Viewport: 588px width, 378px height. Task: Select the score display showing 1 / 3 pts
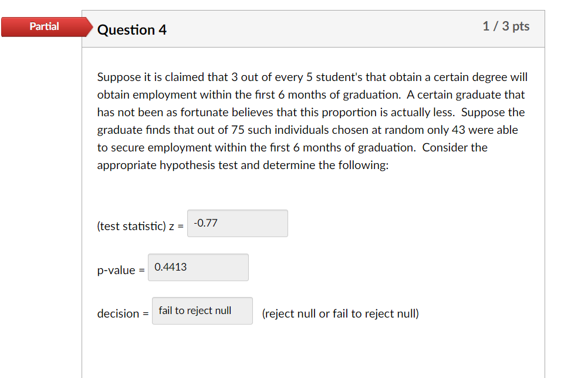click(505, 26)
